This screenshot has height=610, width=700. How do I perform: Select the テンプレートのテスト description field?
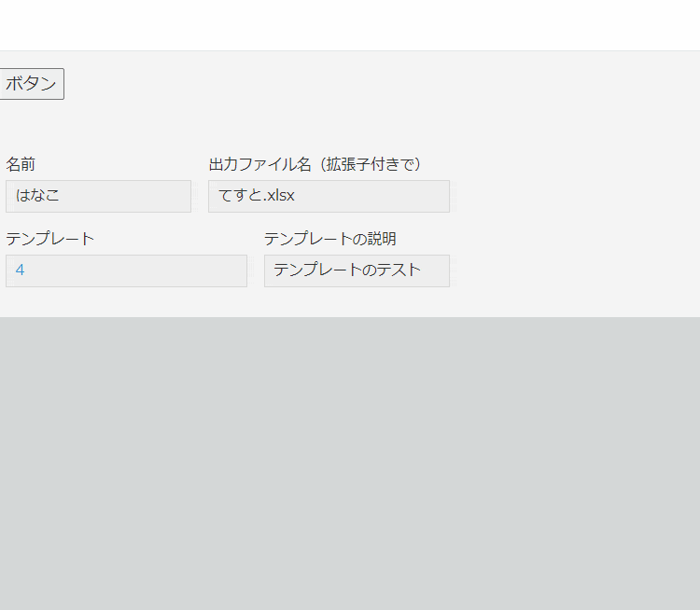(357, 270)
